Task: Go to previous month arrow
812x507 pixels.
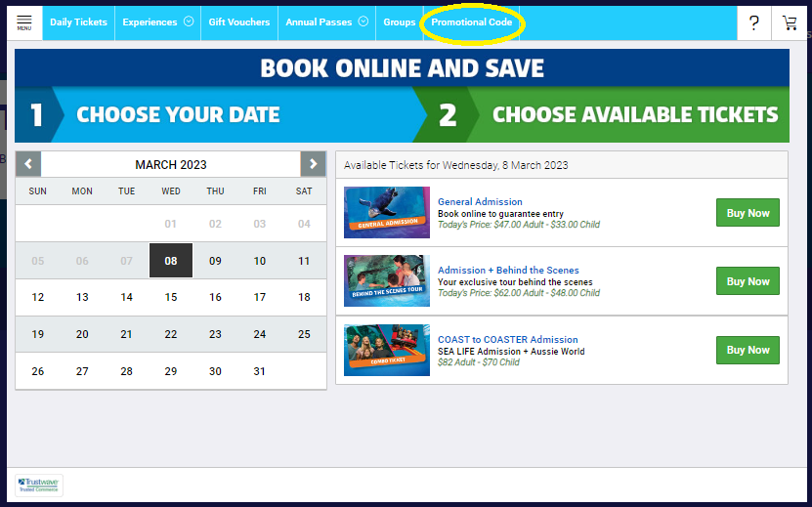Action: [x=28, y=164]
